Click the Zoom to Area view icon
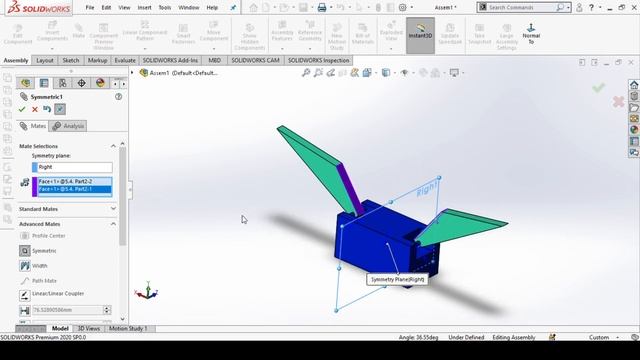The image size is (640, 360). 318,73
